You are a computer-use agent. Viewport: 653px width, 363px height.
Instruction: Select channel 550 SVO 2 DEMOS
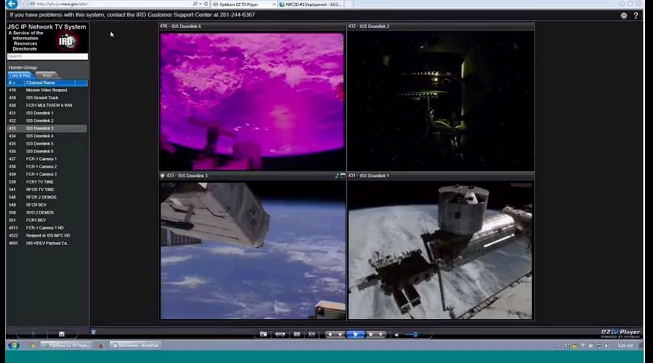tap(47, 213)
